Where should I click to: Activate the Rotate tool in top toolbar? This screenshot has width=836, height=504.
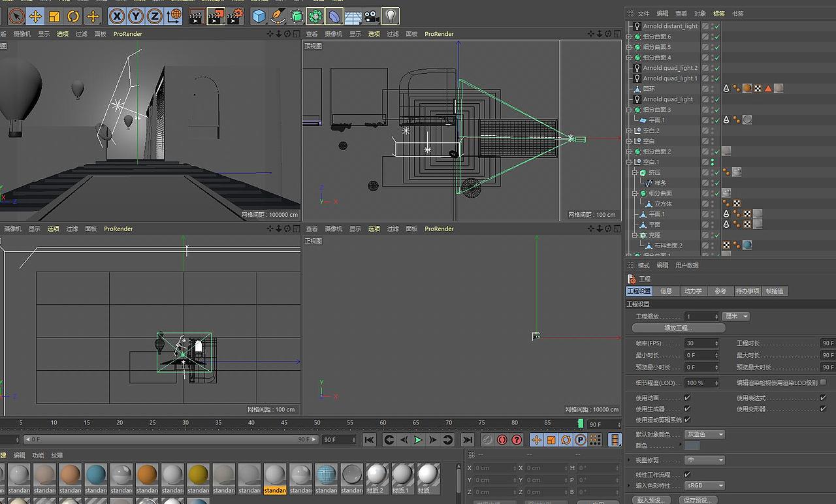[x=73, y=16]
